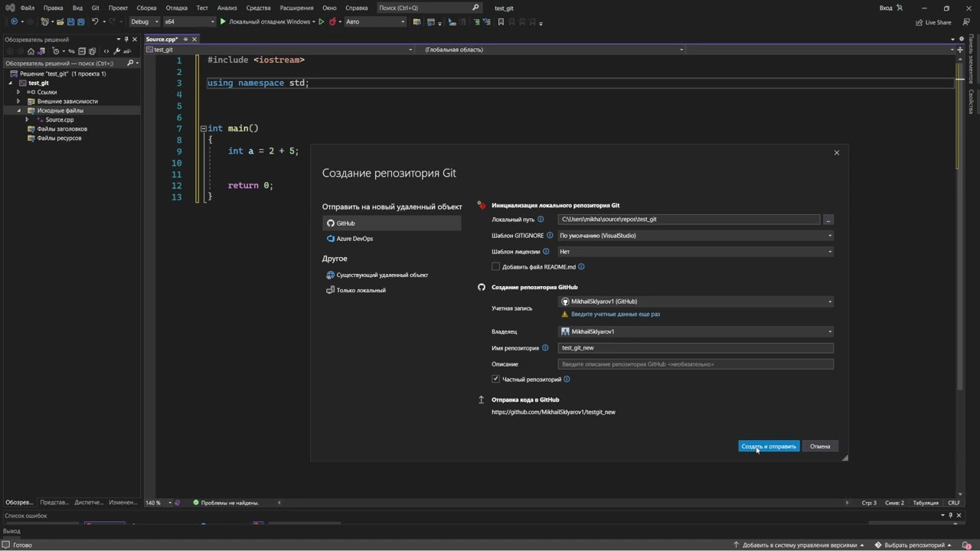
Task: Open the Отладка menu
Action: click(177, 8)
